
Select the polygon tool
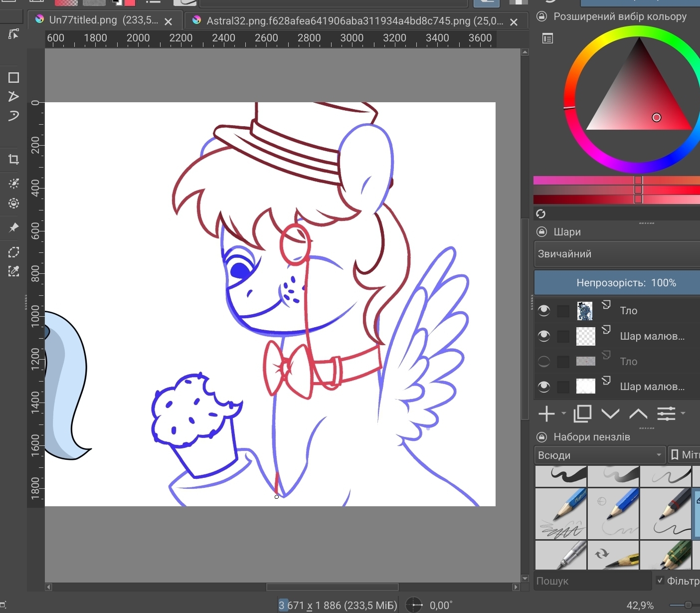click(x=13, y=96)
